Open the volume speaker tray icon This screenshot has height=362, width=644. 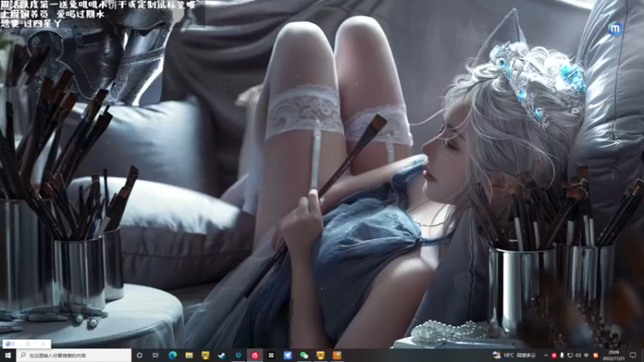click(x=578, y=355)
